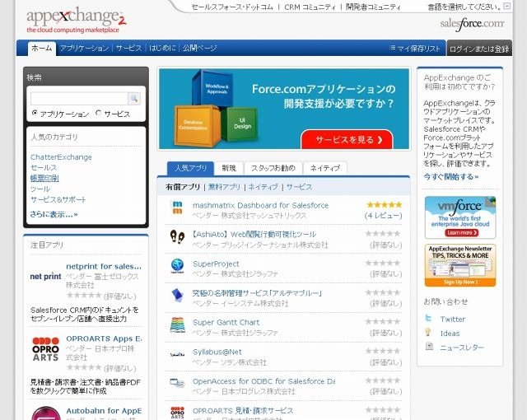Screen dimensions: 527x420
Task: Click the net print logo
Action: 45,277
